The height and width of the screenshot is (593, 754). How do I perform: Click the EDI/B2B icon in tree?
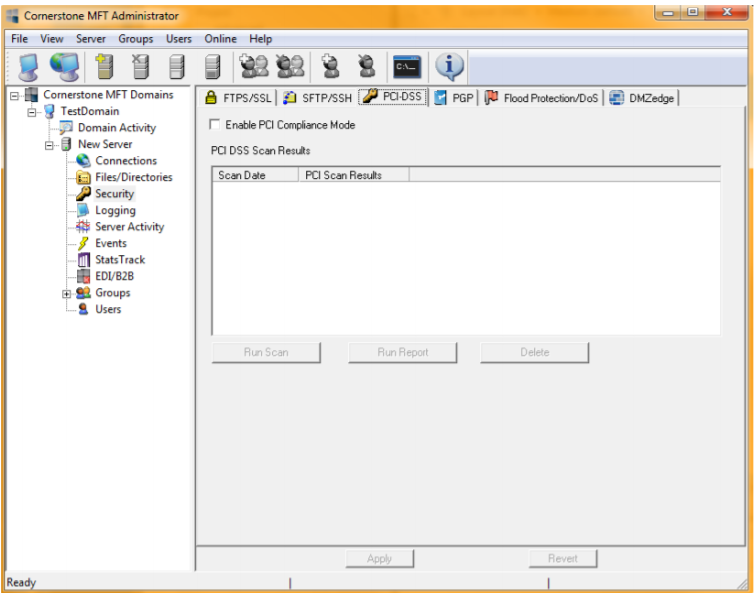pos(83,276)
